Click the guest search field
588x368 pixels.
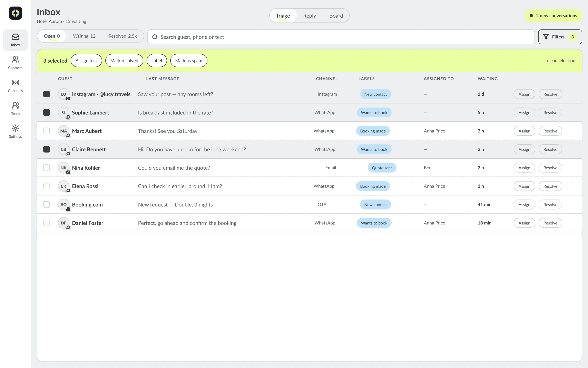point(341,37)
